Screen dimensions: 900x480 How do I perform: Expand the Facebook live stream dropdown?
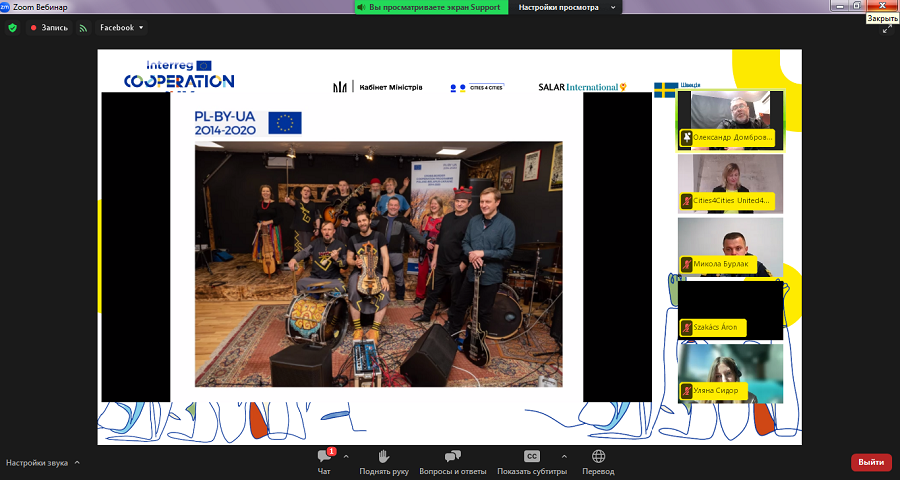(141, 28)
